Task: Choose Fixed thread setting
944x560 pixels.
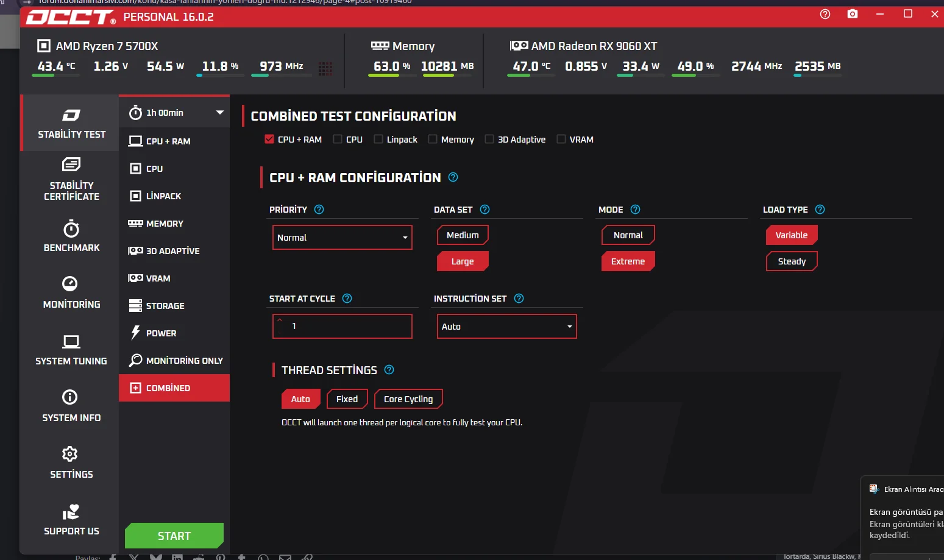Action: click(347, 399)
